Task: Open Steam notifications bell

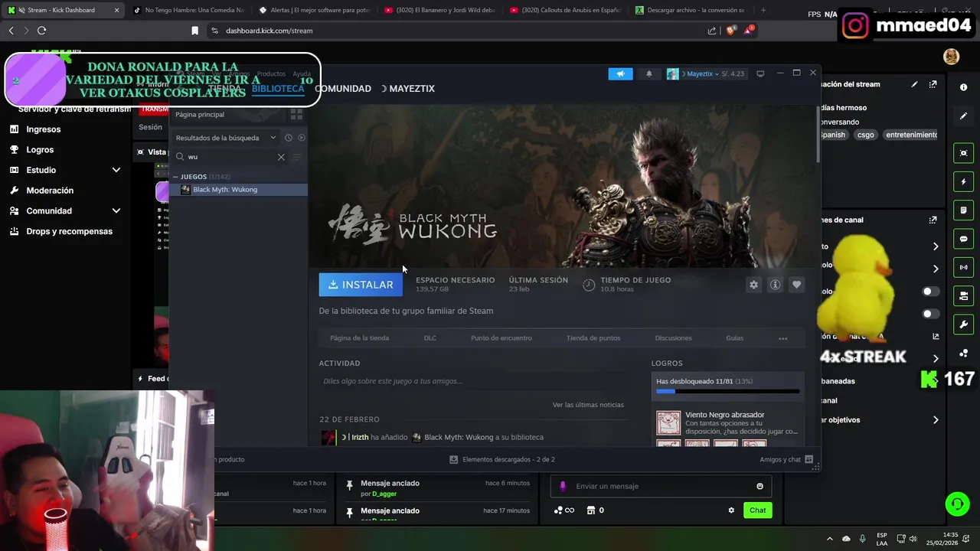Action: point(649,73)
